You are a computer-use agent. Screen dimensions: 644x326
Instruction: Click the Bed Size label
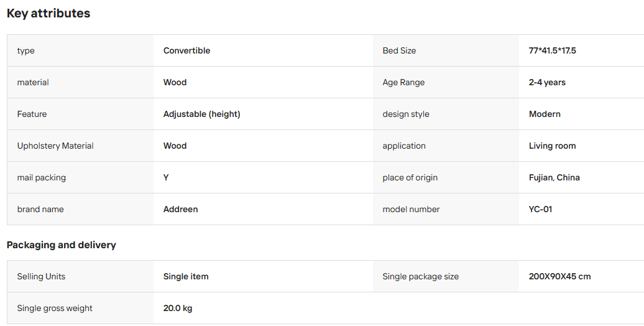399,50
